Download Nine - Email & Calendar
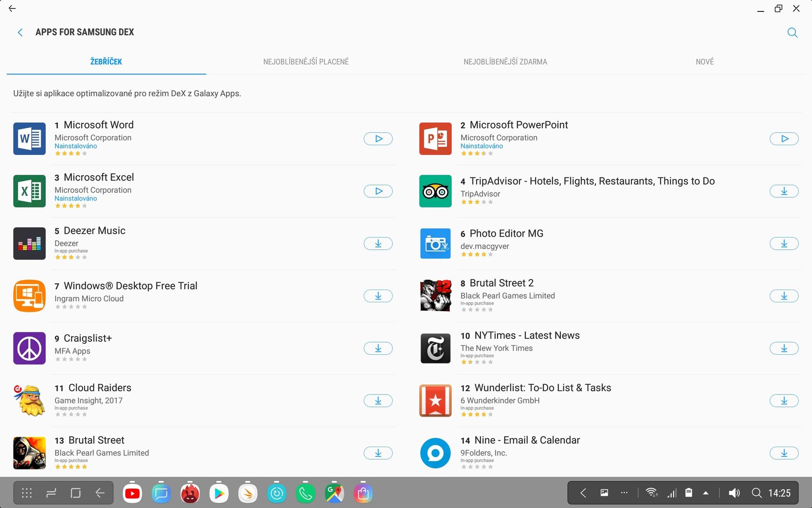 784,453
